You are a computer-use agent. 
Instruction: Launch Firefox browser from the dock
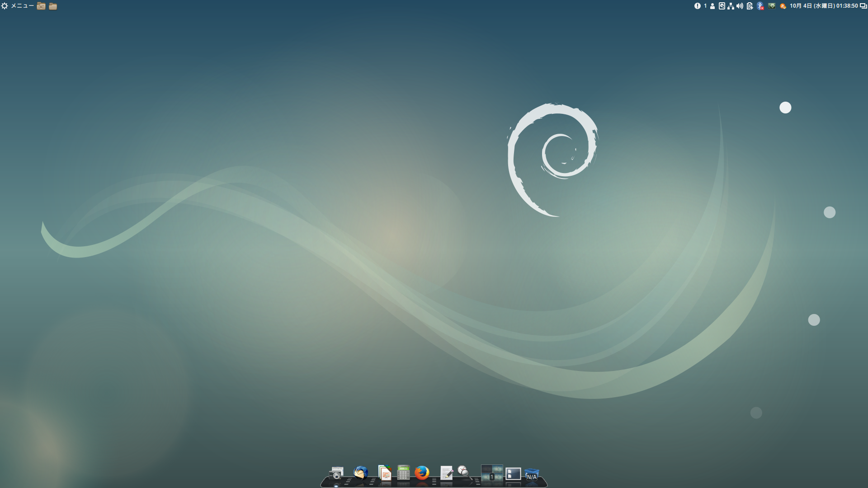pos(422,473)
